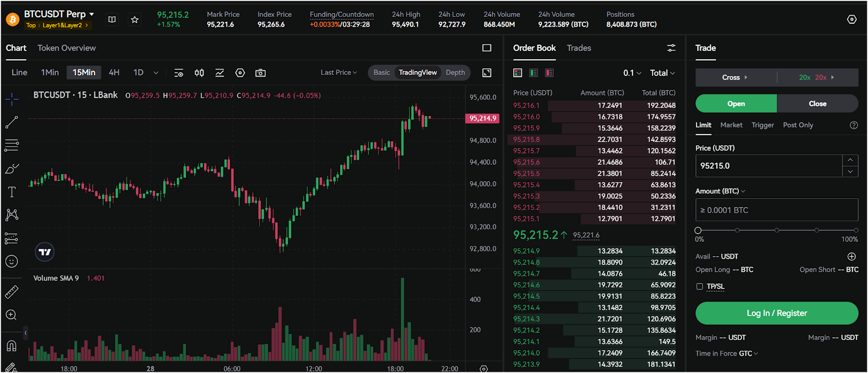Screen dimensions: 868x373
Task: Collapse the drawing toolbar arrow
Action: tap(25, 332)
